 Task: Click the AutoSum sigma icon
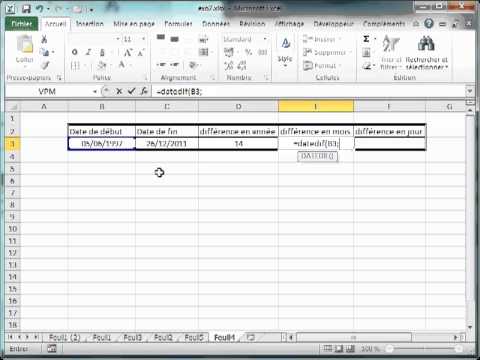tap(366, 39)
